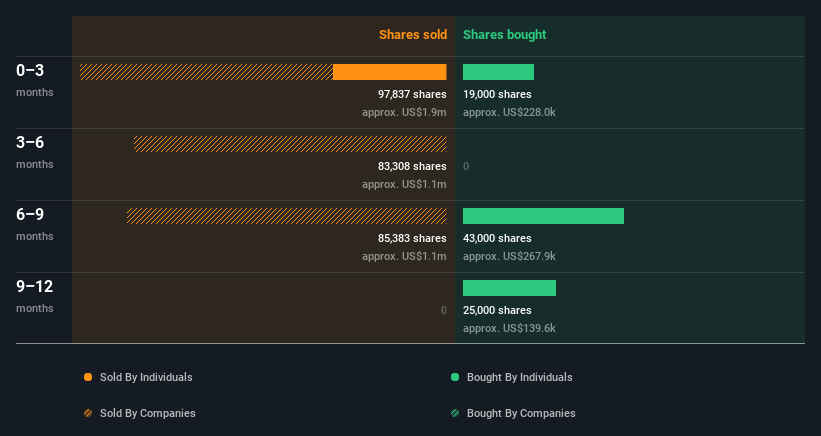The width and height of the screenshot is (821, 436).
Task: Click the green bar for 43,000 shares
Action: tap(543, 216)
